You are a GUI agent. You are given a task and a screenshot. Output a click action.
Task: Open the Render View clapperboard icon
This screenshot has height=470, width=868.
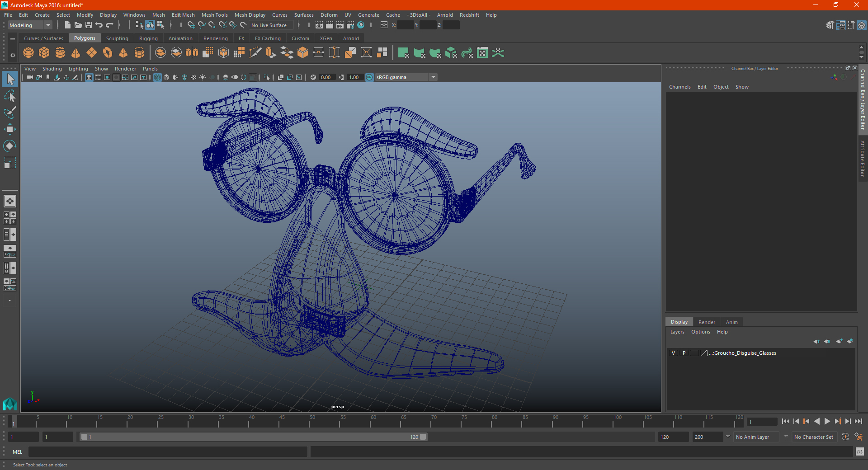point(319,25)
